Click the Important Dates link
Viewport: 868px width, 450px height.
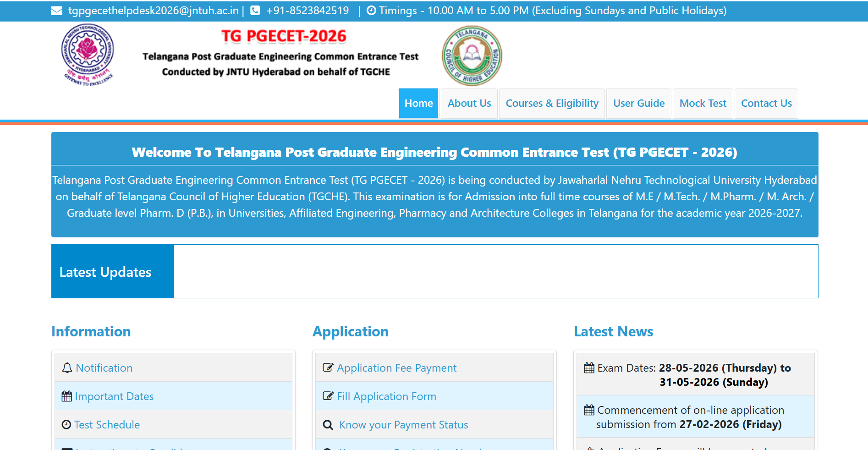114,396
